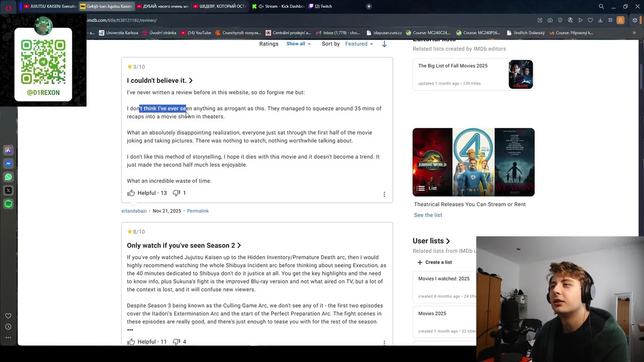Open Jindřich Dolanský bookmark
The width and height of the screenshot is (644, 362).
(x=525, y=33)
